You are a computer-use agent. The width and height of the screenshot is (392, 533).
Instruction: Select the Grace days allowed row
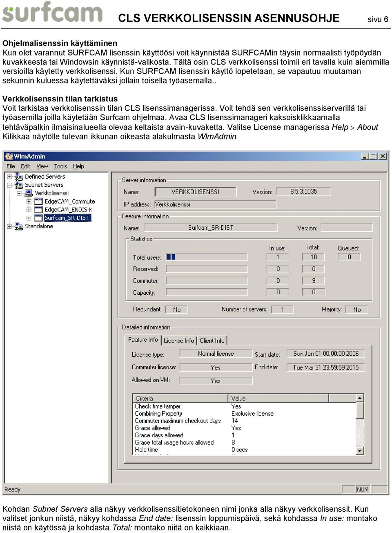[245, 435]
